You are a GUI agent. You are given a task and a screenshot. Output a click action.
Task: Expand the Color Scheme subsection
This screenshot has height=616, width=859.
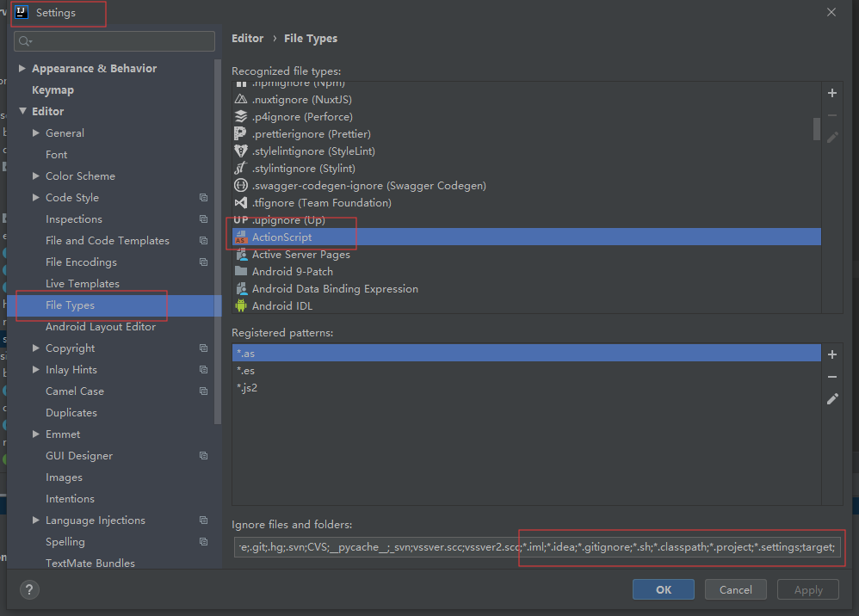pos(35,176)
